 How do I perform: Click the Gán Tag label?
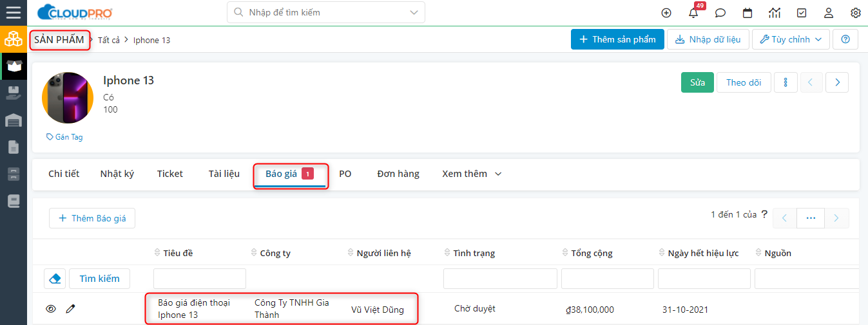64,137
